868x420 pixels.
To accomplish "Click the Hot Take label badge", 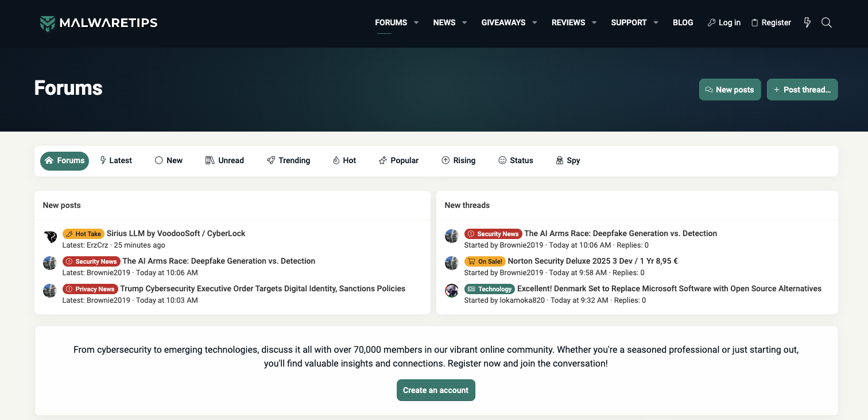I will click(x=83, y=234).
